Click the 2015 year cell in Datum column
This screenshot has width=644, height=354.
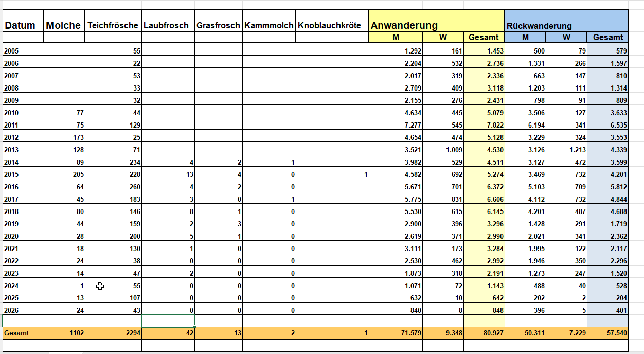(11, 174)
